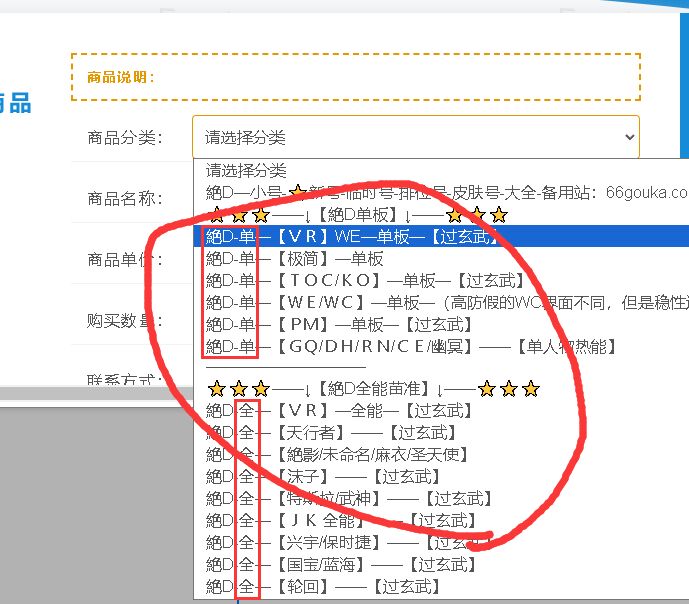
Task: Select 絶D-单—【TOC/KO】—单板 option
Action: (441, 280)
